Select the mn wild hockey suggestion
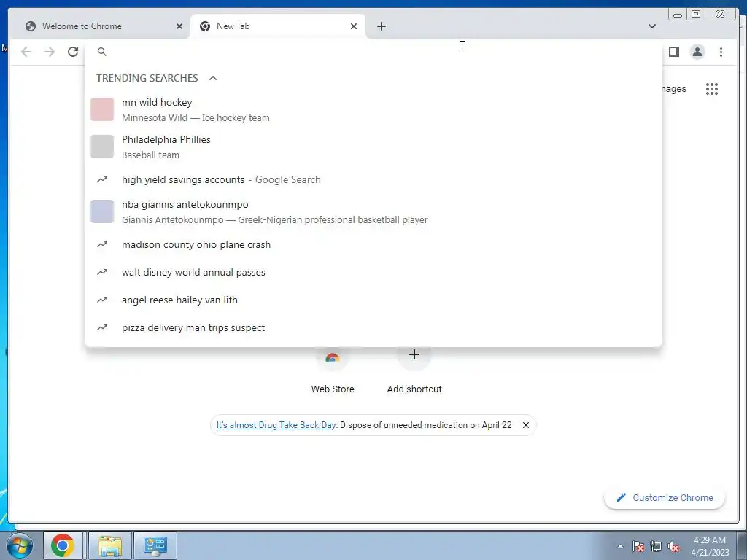Screen dimensions: 747x560 (x=373, y=109)
